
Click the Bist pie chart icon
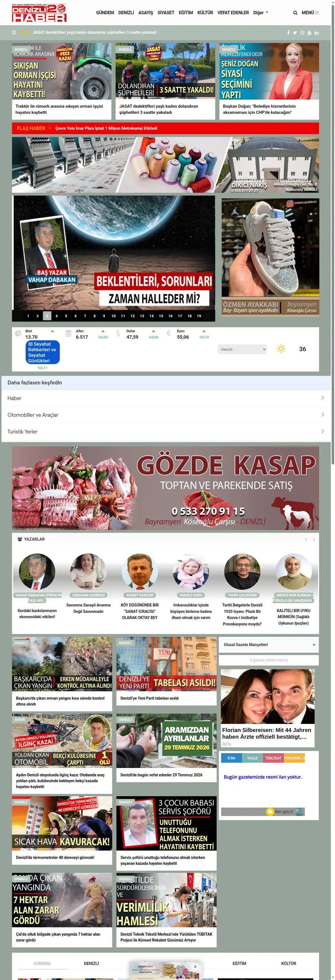18,334
